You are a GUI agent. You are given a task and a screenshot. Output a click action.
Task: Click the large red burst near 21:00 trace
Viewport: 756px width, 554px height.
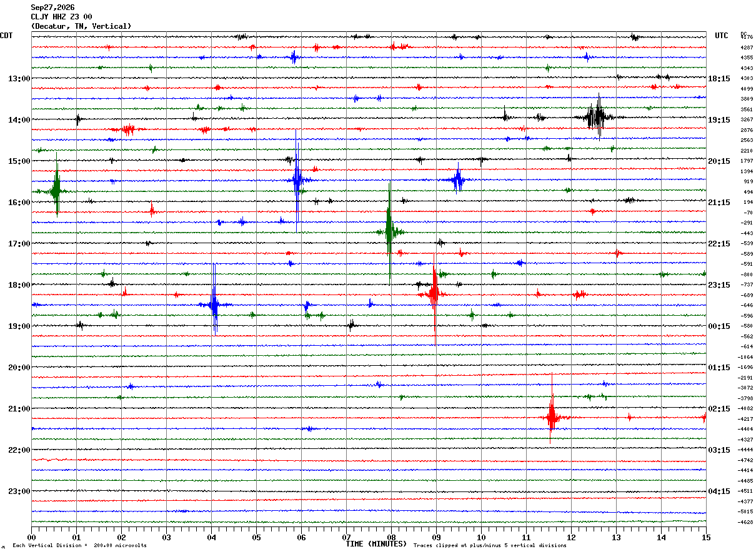tap(551, 417)
